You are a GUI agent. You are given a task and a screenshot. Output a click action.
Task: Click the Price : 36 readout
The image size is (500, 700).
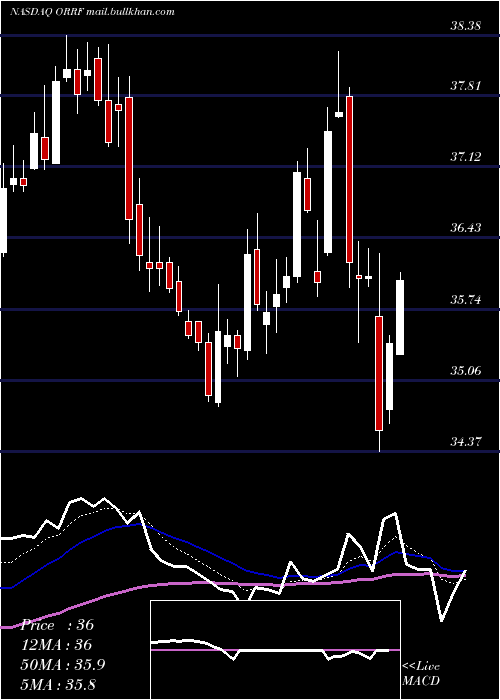[x=57, y=625]
